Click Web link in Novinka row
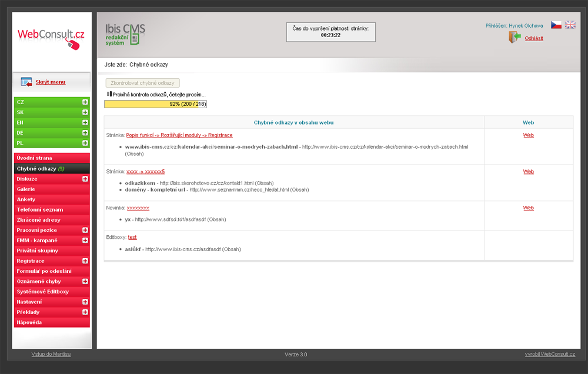588x374 pixels. pos(529,208)
